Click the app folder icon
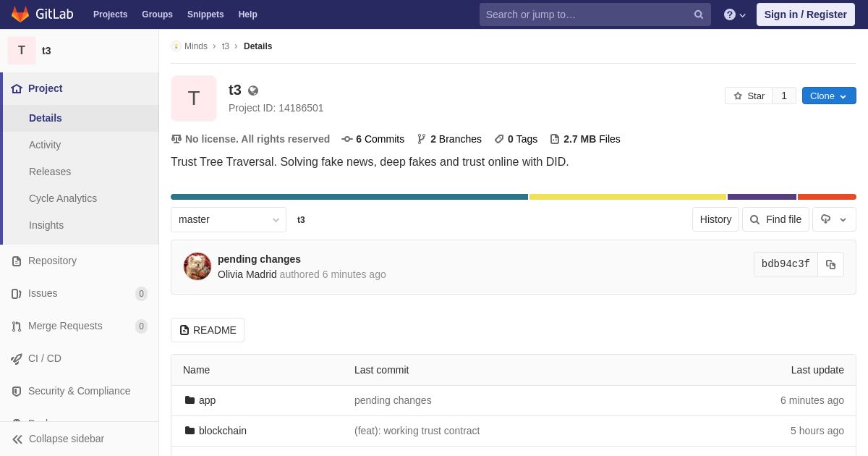Viewport: 868px width, 456px height. click(x=190, y=400)
